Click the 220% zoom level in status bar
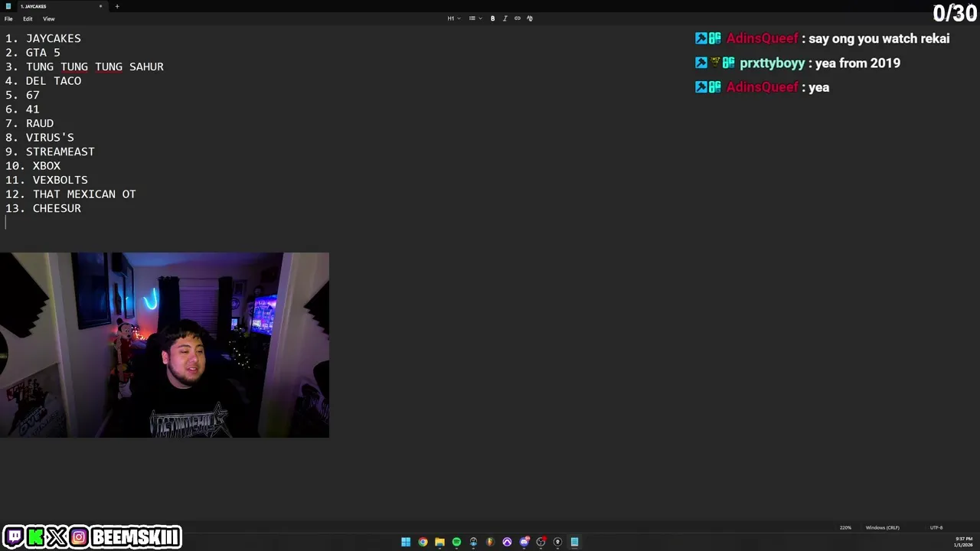980x551 pixels. pos(845,527)
